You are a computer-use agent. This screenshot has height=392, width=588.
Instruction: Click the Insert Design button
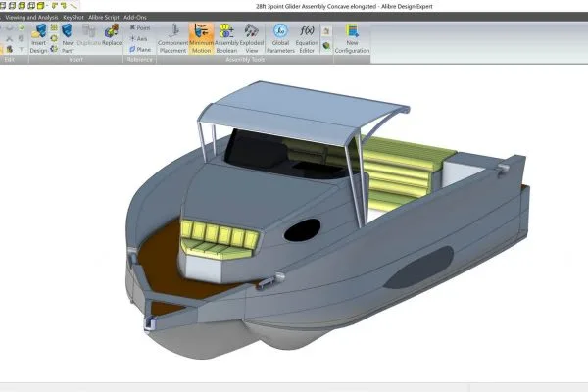pyautogui.click(x=38, y=38)
